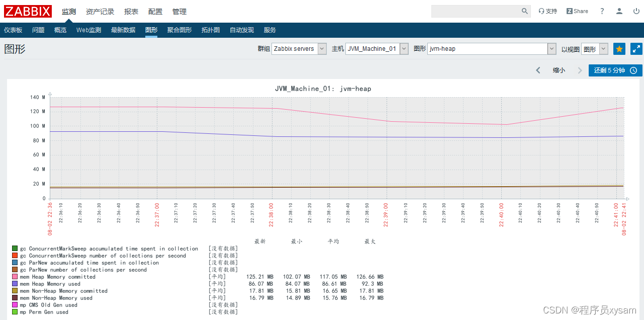Go to the previous time period with the left arrow

pyautogui.click(x=538, y=70)
